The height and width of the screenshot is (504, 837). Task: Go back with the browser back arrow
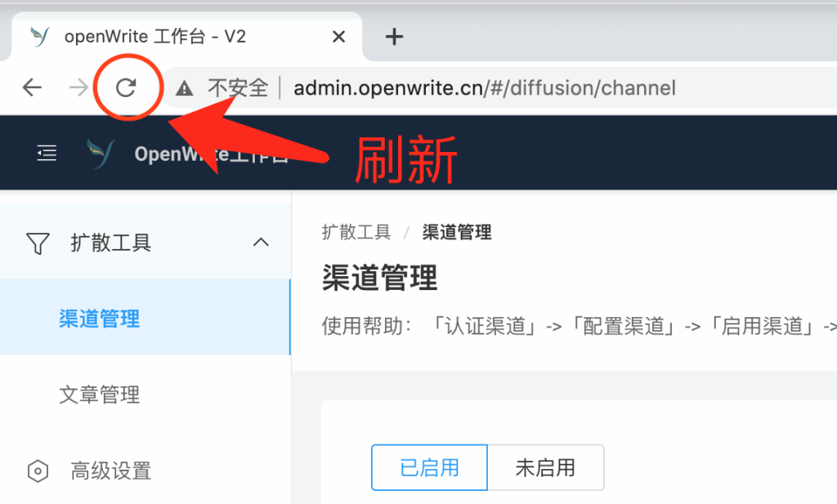click(x=32, y=87)
